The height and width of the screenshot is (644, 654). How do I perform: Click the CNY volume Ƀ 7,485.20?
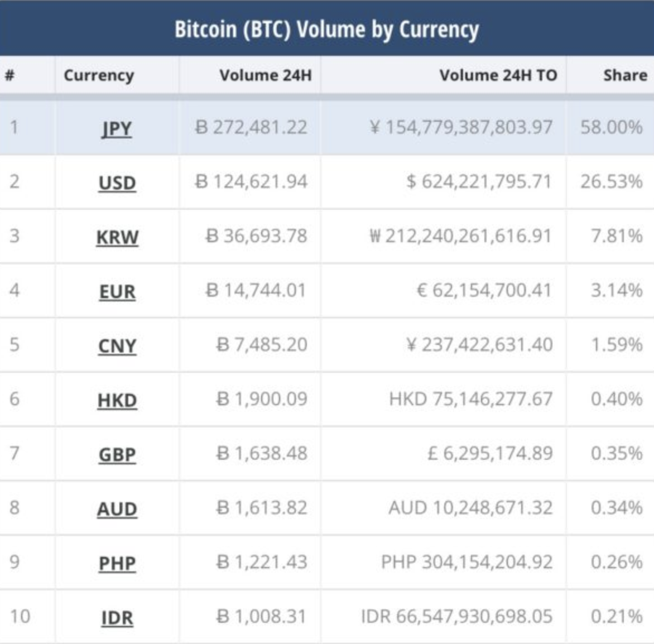tap(262, 344)
